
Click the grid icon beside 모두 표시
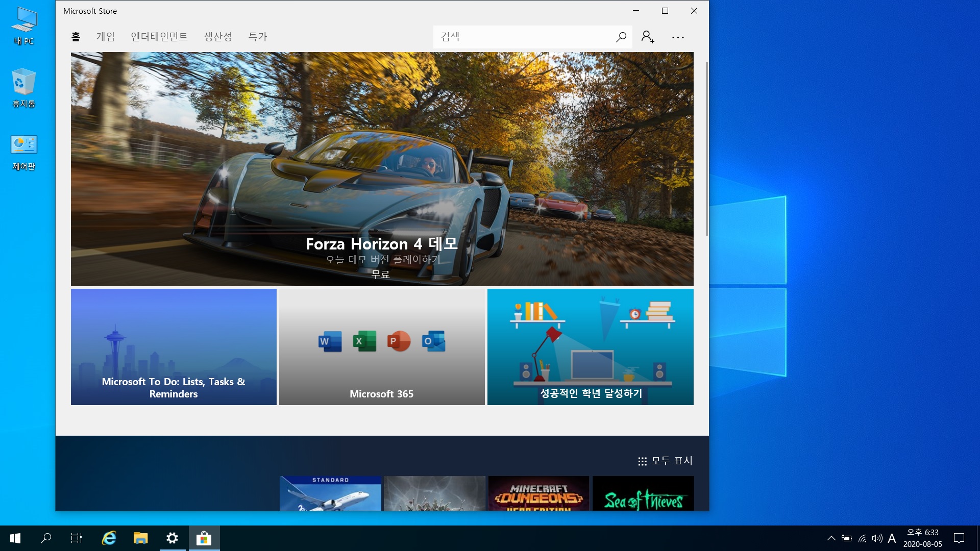[x=642, y=461]
